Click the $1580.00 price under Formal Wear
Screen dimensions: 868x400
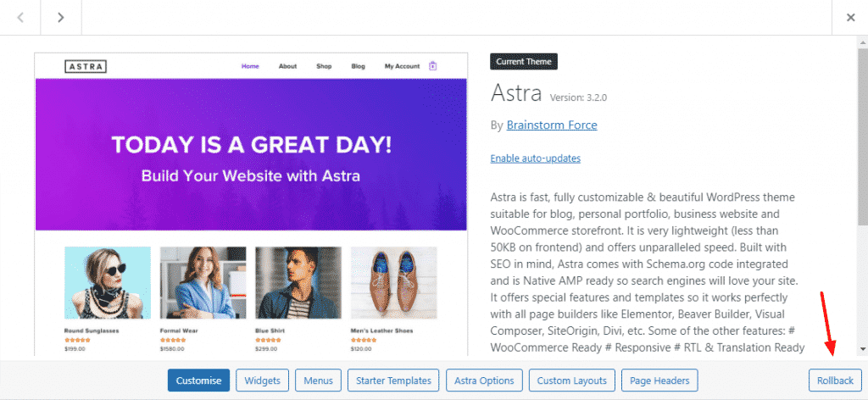point(171,349)
